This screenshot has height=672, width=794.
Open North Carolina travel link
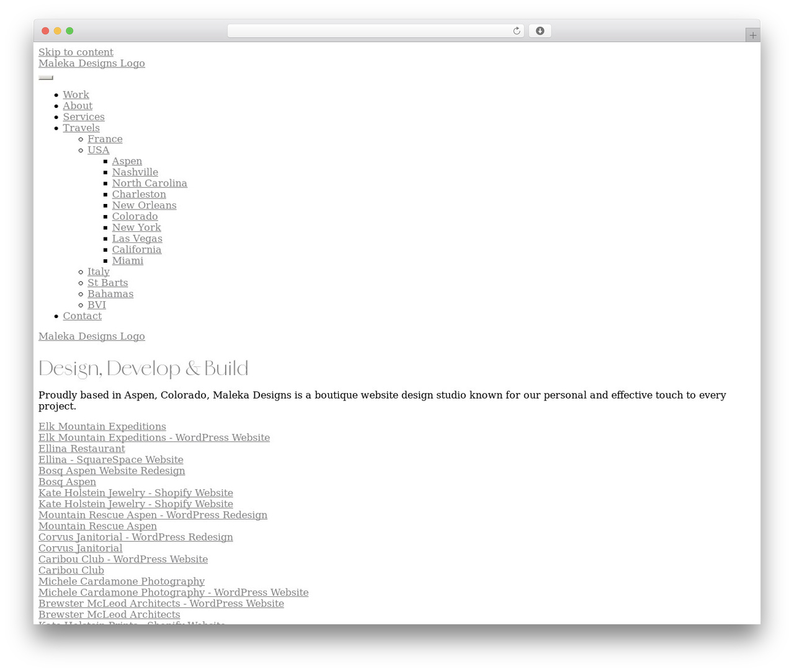tap(149, 183)
